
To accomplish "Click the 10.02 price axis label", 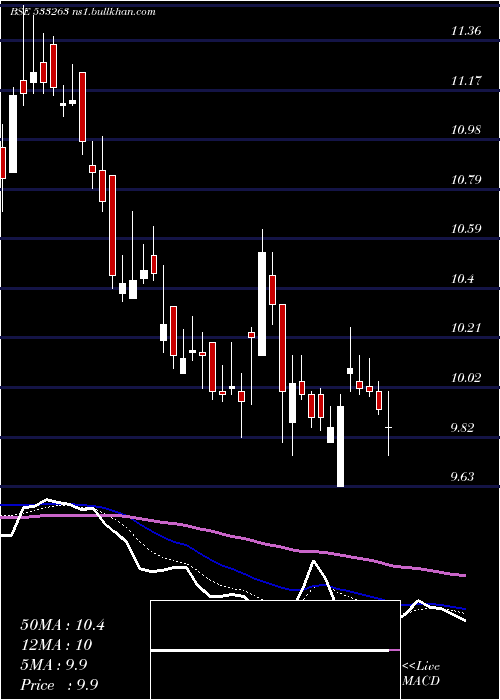I will pyautogui.click(x=466, y=378).
